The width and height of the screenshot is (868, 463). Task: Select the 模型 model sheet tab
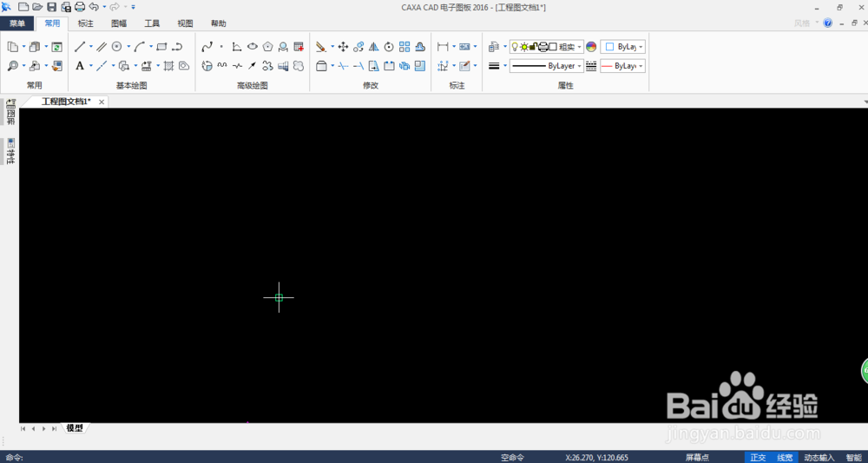(75, 428)
